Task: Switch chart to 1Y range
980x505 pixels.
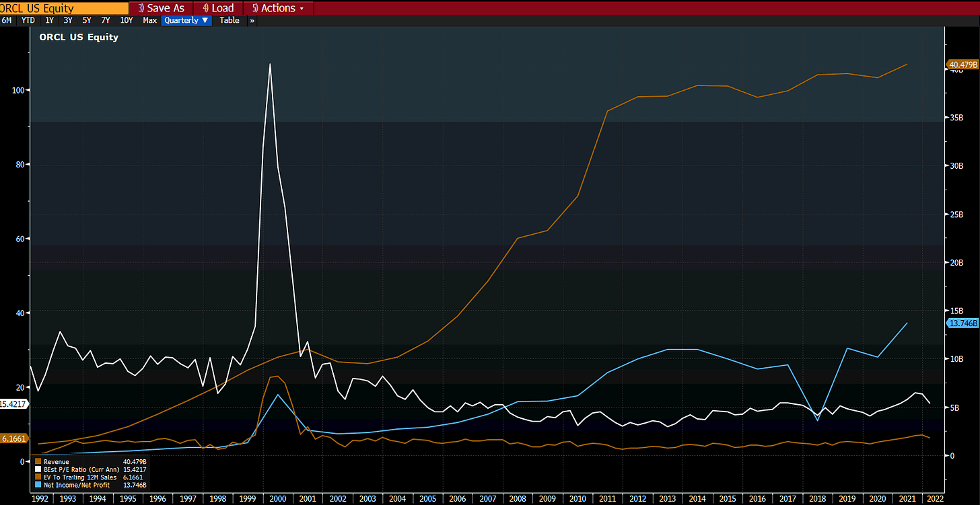Action: pos(49,20)
